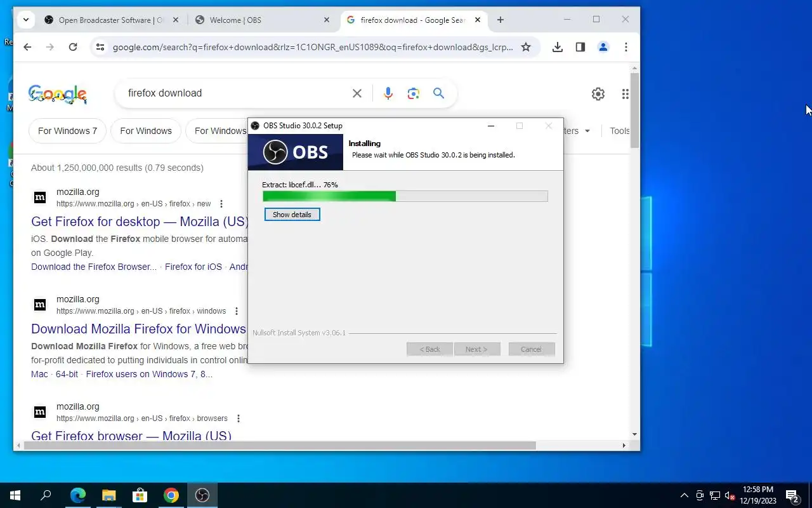Click OBS installer green progress bar

click(x=405, y=197)
